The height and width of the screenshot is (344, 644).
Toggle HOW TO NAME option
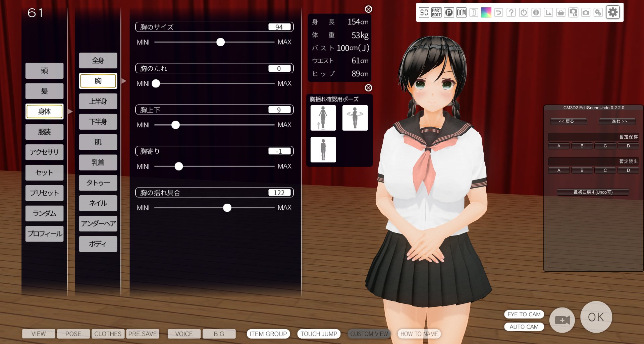419,334
